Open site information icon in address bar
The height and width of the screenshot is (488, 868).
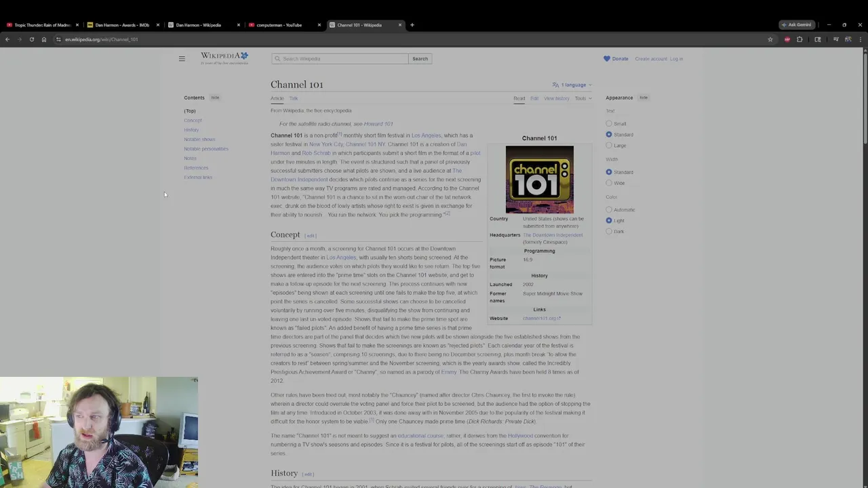[58, 39]
